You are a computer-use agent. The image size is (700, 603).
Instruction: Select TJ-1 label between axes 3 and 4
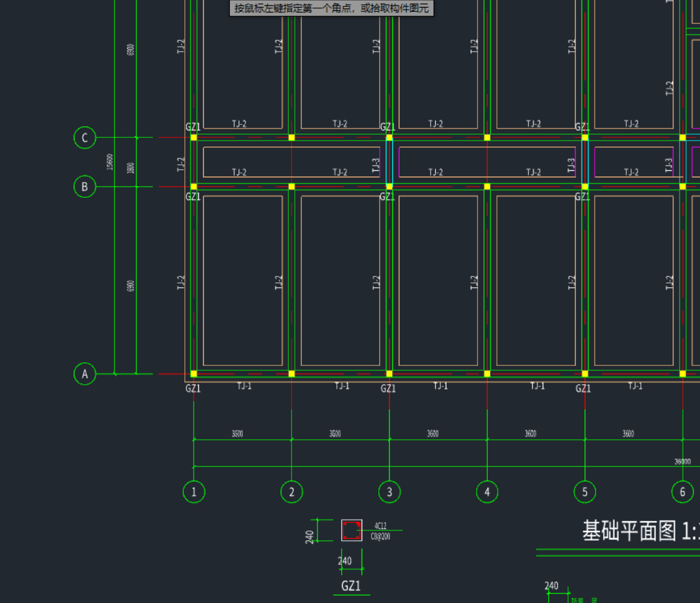tap(440, 386)
